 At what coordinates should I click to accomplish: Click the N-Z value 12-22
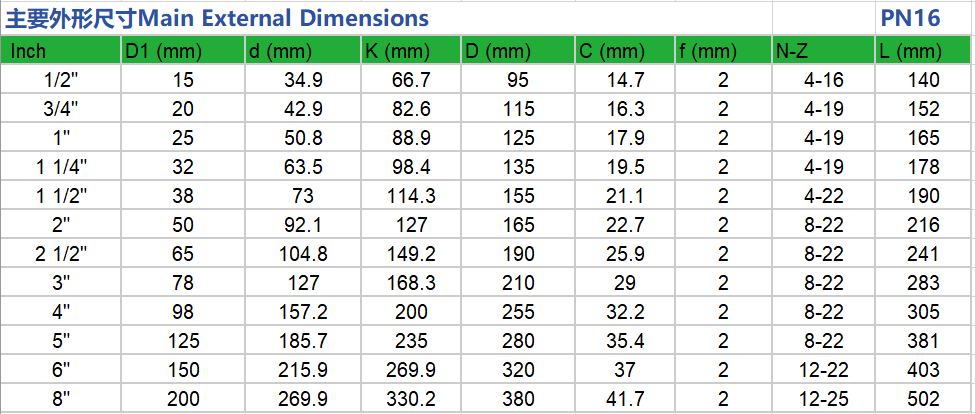tap(823, 370)
